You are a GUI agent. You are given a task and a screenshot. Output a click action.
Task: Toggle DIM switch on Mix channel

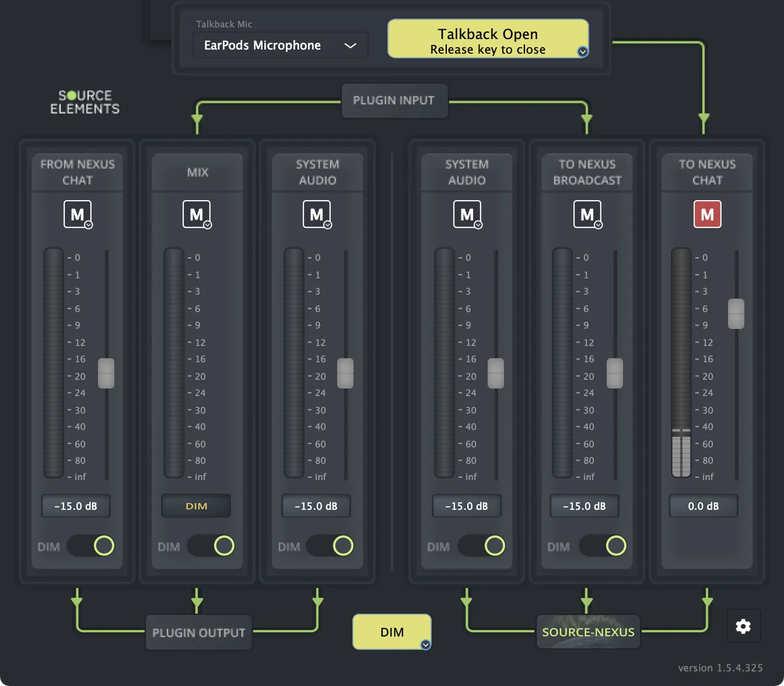click(211, 546)
